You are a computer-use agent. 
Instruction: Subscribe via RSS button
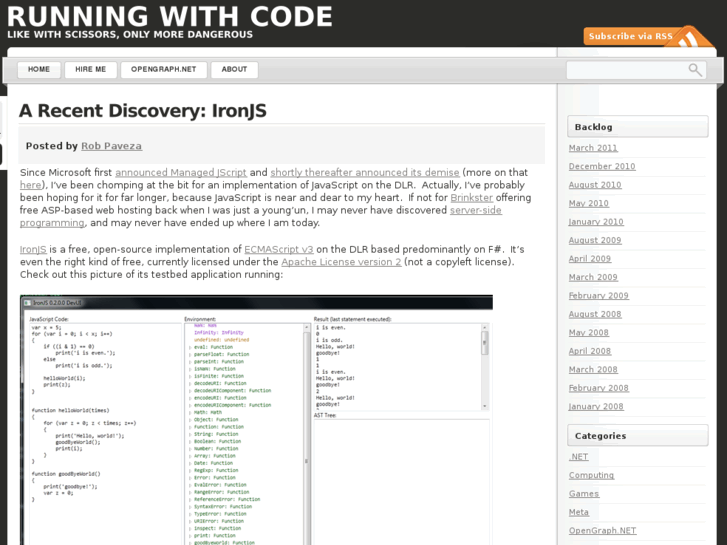(x=631, y=36)
